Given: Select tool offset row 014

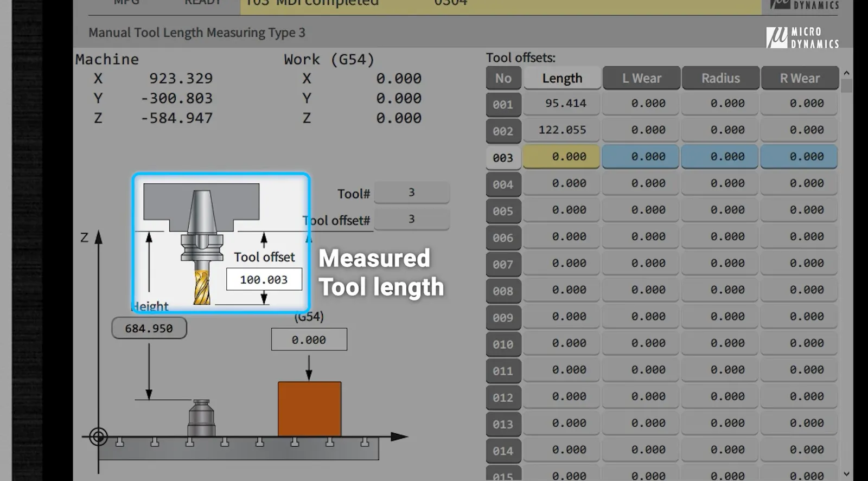Looking at the screenshot, I should pos(503,451).
